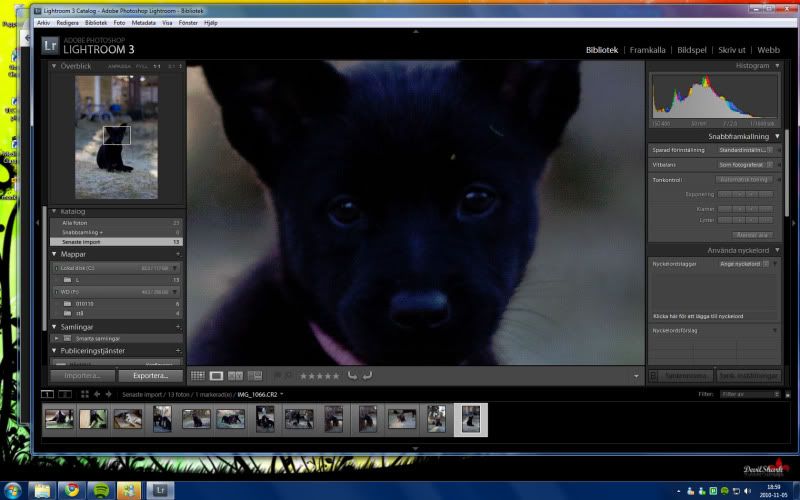Click the Importera button
Image resolution: width=800 pixels, height=500 pixels.
point(81,376)
